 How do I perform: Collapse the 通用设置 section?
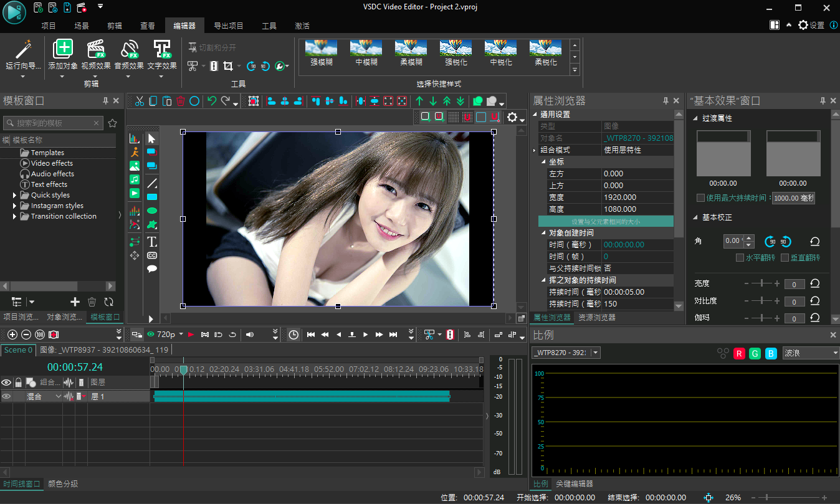click(x=534, y=115)
